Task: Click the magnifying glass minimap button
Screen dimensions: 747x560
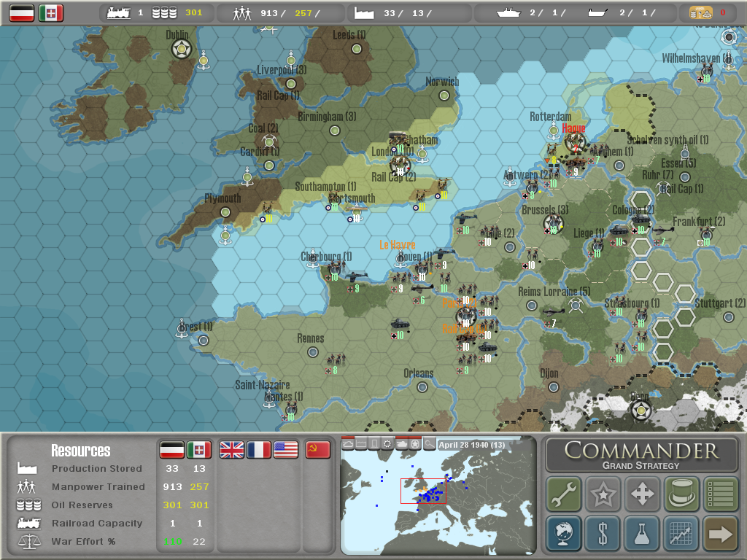Action: pos(429,444)
